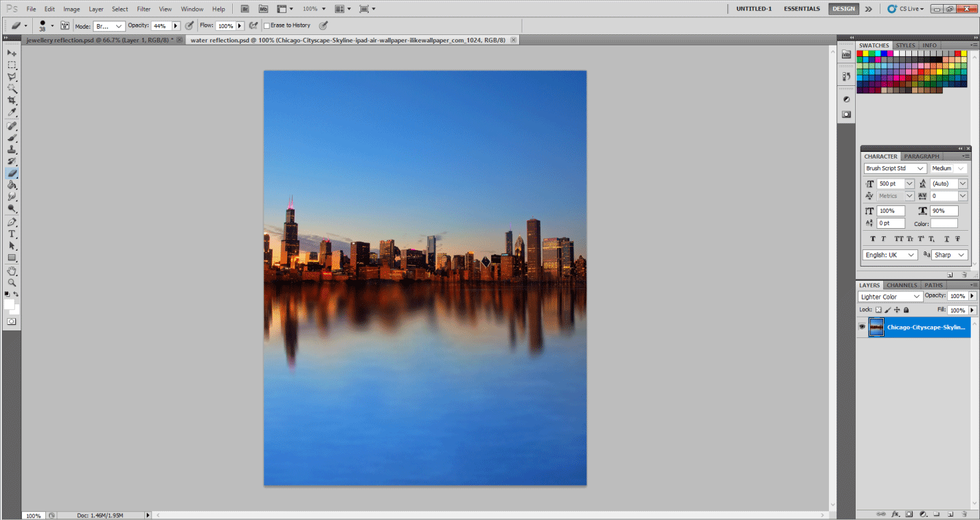Viewport: 980px width, 520px height.
Task: Open the Filter menu
Action: pos(144,9)
